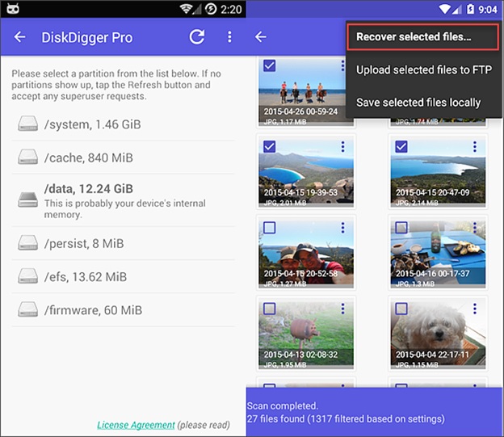Open options for photo 2015-04-15 20-47-09
The image size is (504, 437).
pyautogui.click(x=475, y=147)
